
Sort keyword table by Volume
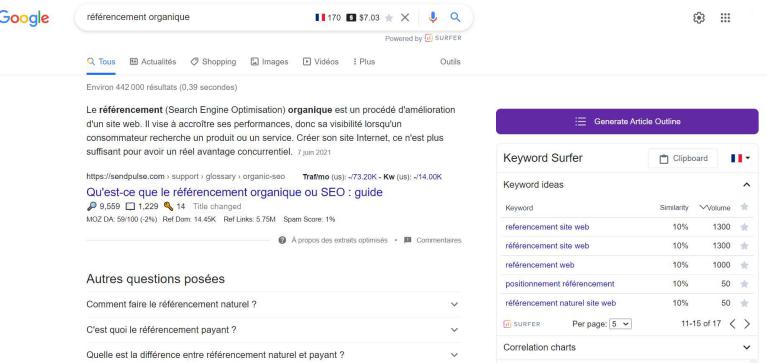715,208
